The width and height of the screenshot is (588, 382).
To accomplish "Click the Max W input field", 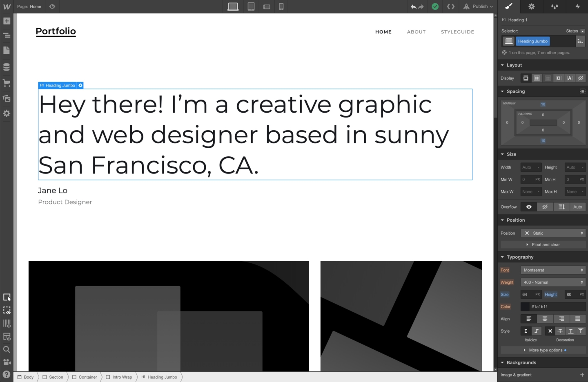I will [x=531, y=192].
